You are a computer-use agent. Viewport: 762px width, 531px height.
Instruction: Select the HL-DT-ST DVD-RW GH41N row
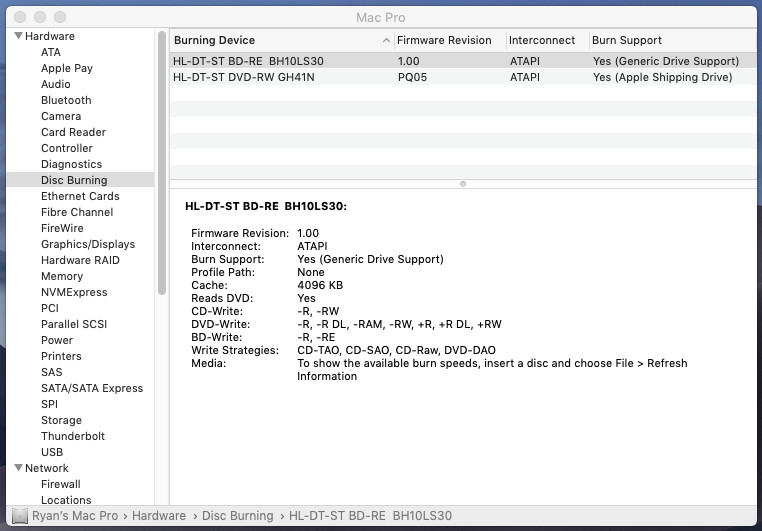pyautogui.click(x=244, y=77)
